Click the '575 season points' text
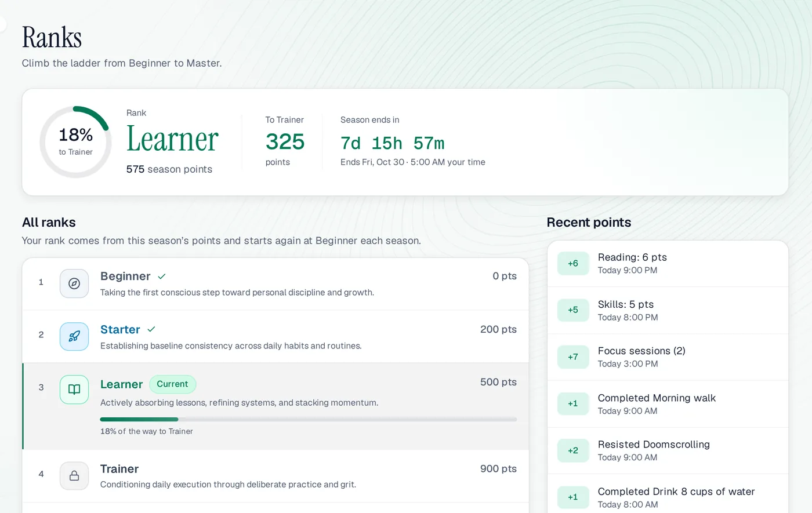812x513 pixels. (x=169, y=169)
